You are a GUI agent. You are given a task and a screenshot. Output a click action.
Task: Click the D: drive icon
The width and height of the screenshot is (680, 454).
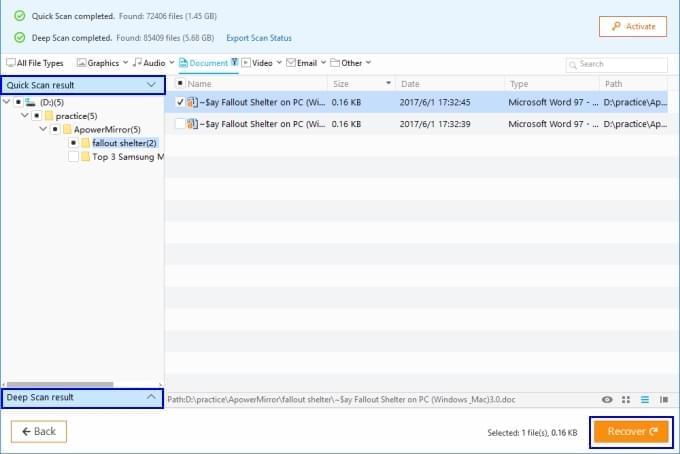[x=31, y=102]
